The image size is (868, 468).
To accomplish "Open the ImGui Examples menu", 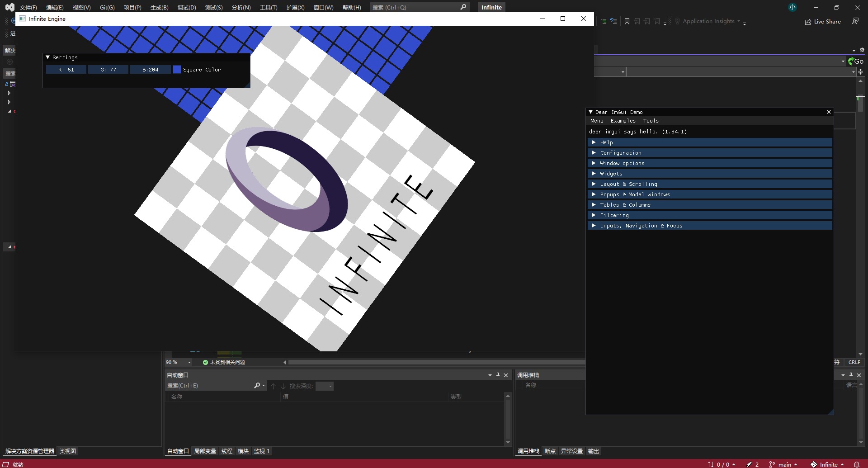I will (x=623, y=121).
